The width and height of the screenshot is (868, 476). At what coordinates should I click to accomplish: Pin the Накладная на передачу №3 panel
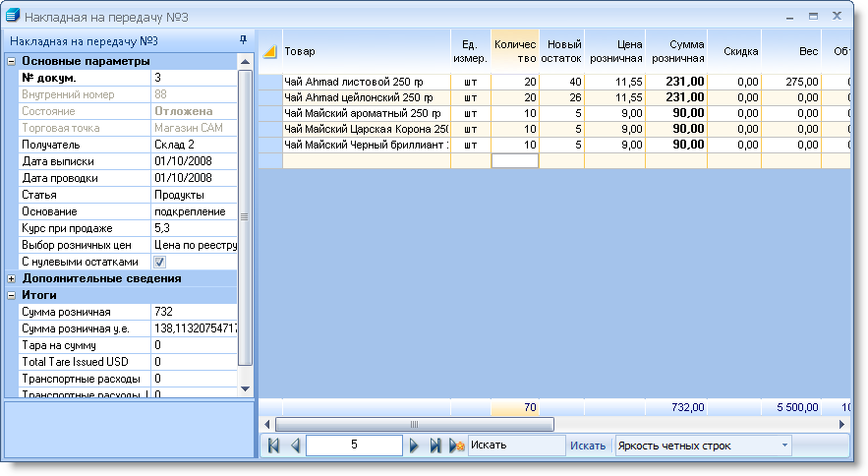[x=243, y=40]
